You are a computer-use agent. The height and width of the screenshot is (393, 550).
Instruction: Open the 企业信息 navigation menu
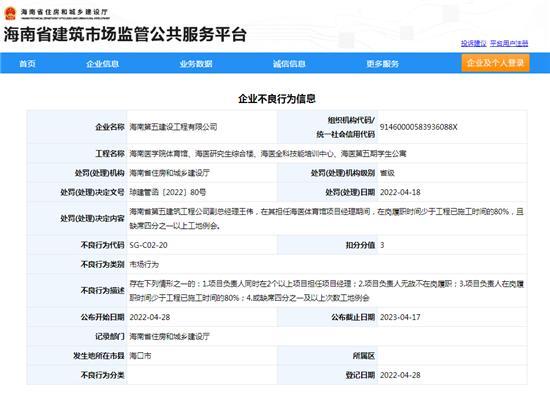(x=102, y=64)
